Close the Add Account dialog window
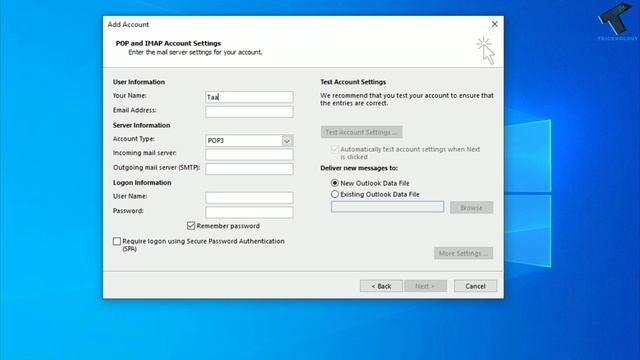The image size is (640, 360). [x=494, y=24]
